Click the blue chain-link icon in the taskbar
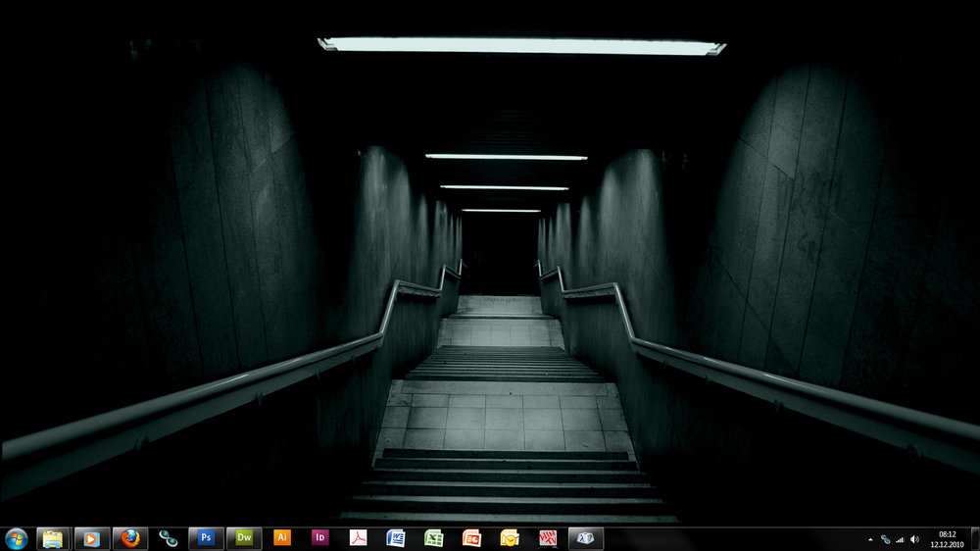Image resolution: width=980 pixels, height=551 pixels. pos(169,538)
